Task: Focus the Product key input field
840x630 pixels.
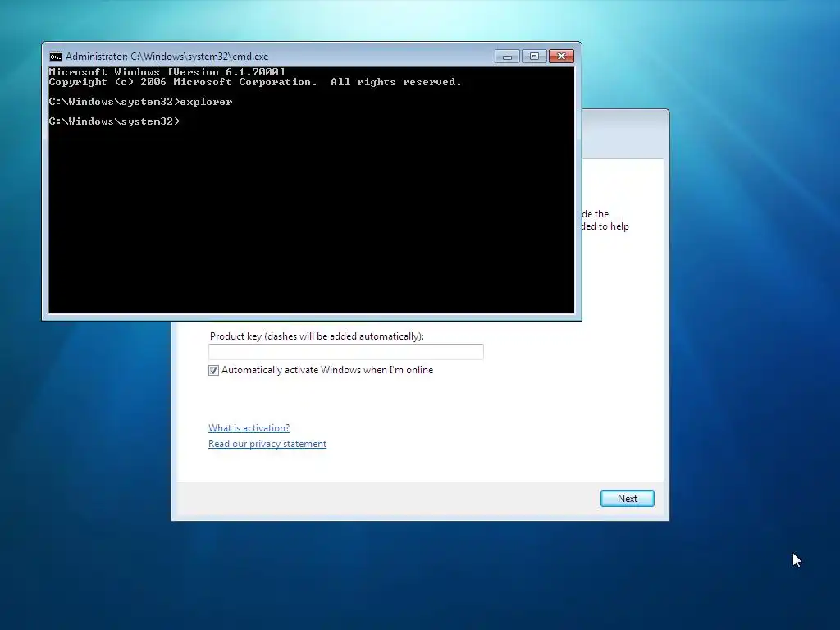Action: click(346, 351)
